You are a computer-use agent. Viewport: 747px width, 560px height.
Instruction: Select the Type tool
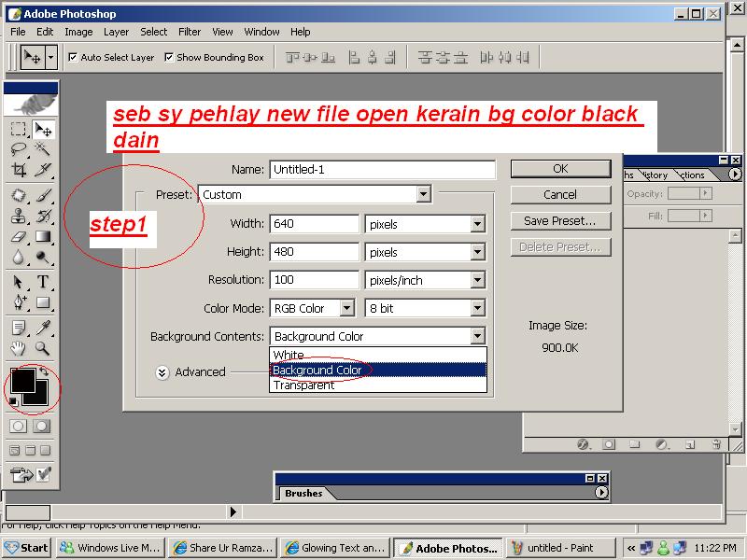point(43,282)
